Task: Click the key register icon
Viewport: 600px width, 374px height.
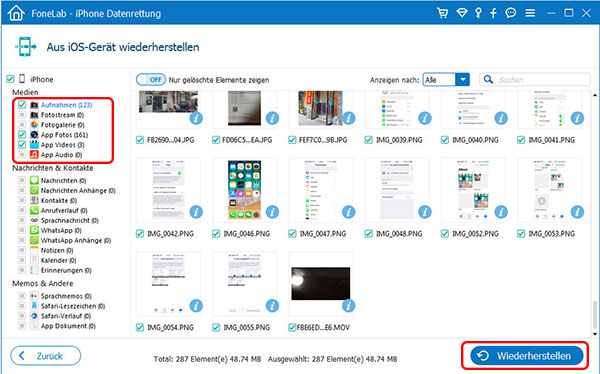Action: click(x=478, y=13)
